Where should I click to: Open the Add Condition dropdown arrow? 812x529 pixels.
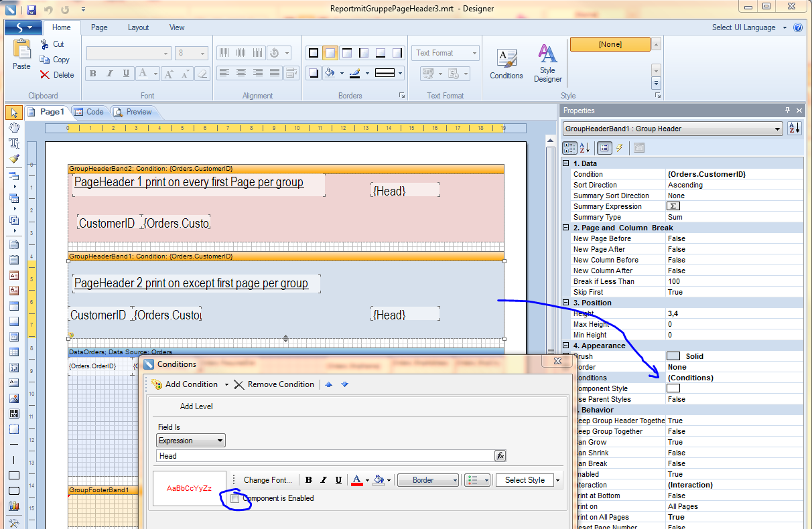[x=226, y=384]
